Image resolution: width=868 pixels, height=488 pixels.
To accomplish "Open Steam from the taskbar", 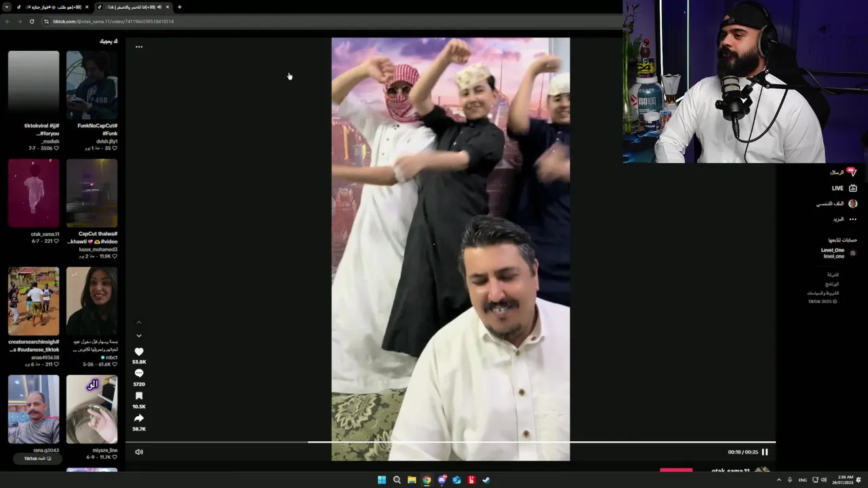I will [x=486, y=480].
